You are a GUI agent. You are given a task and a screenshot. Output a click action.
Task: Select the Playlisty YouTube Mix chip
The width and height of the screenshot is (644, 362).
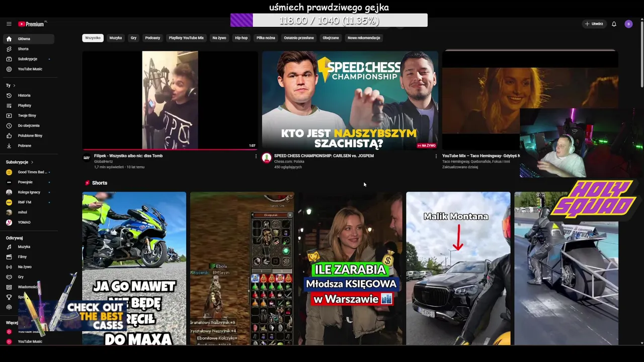point(186,38)
